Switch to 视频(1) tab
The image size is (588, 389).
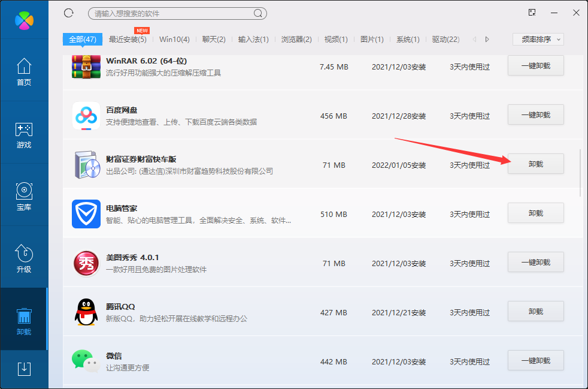tap(336, 40)
